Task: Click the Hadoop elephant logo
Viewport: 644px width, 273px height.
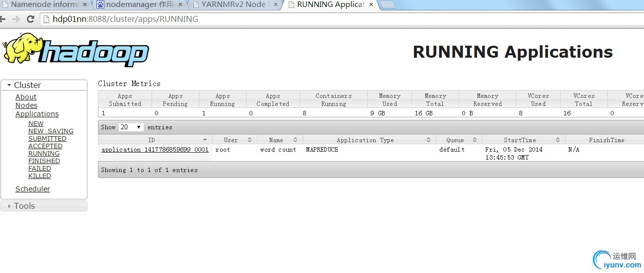Action: [x=76, y=50]
